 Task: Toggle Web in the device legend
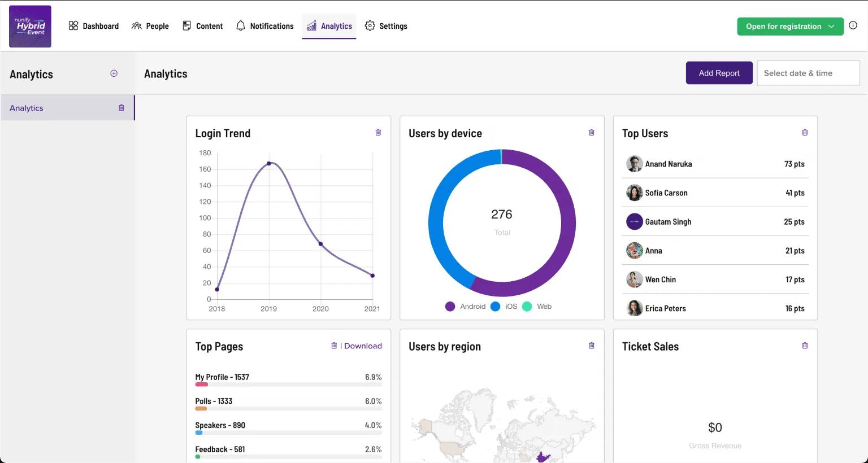point(537,306)
